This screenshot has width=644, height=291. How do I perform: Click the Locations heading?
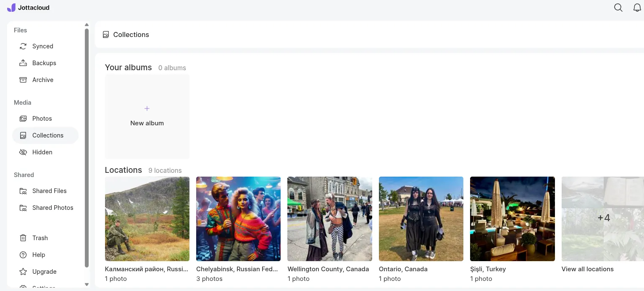coord(124,170)
